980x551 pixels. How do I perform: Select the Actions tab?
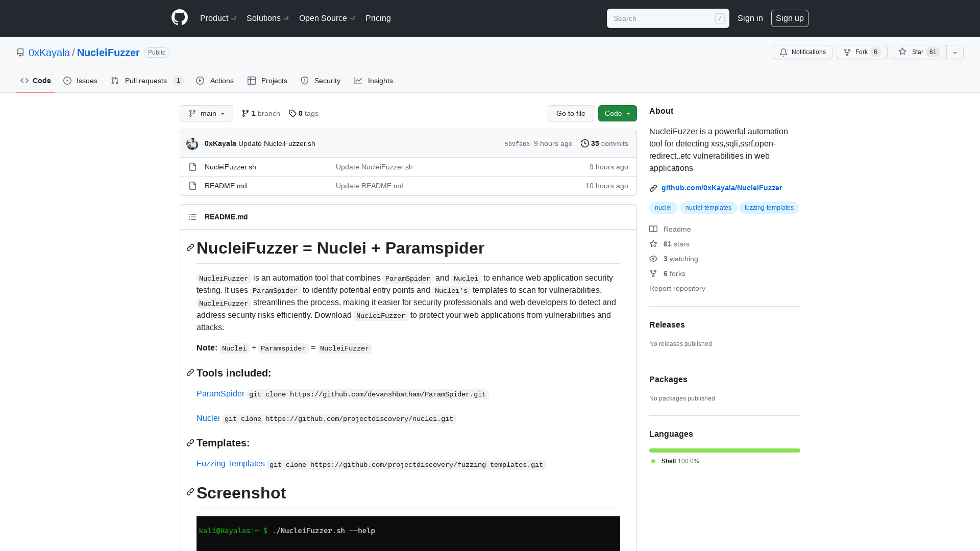point(215,81)
